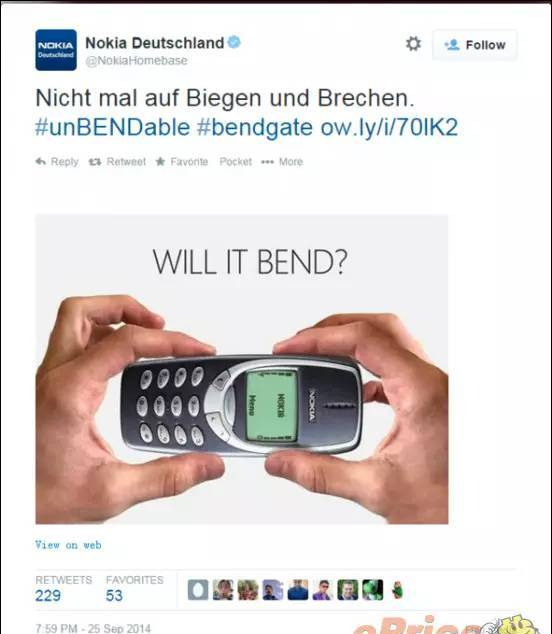Click the Reply arrow icon
Image resolution: width=552 pixels, height=634 pixels.
tap(40, 162)
